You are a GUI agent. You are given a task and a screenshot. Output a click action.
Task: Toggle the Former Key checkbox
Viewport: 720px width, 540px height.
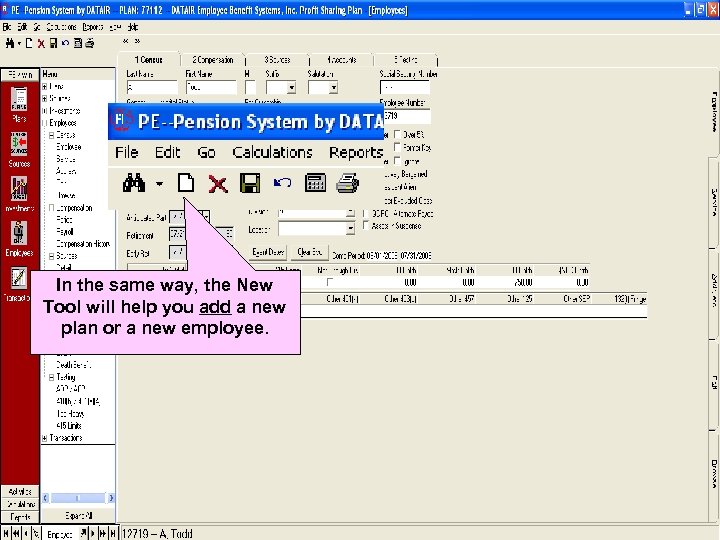(397, 147)
